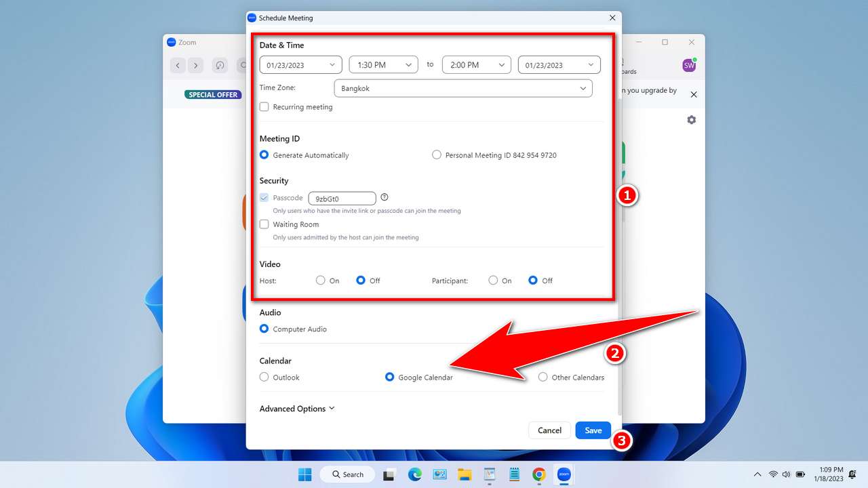This screenshot has height=488, width=868.
Task: Open the 2:00 PM end time dropdown
Action: pyautogui.click(x=477, y=65)
